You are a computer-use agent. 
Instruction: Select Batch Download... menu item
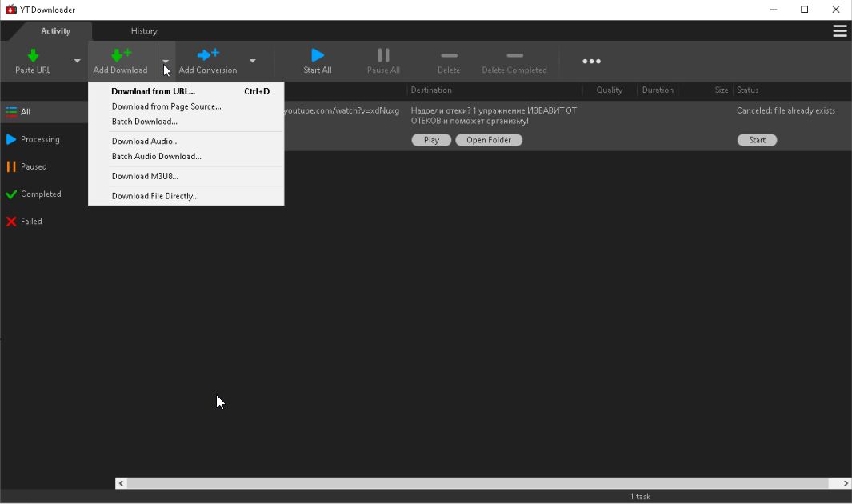pyautogui.click(x=186, y=122)
